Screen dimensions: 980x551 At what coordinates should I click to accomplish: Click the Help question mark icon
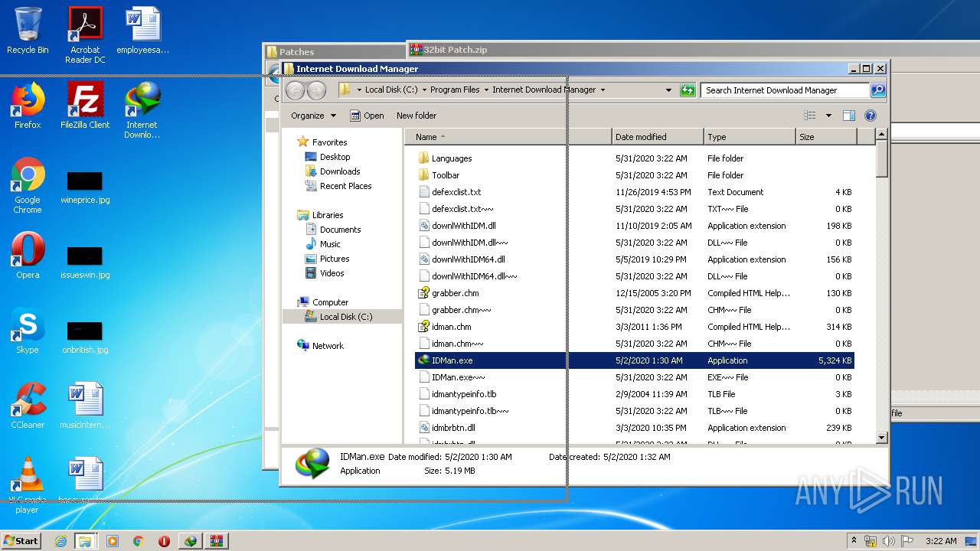(870, 116)
